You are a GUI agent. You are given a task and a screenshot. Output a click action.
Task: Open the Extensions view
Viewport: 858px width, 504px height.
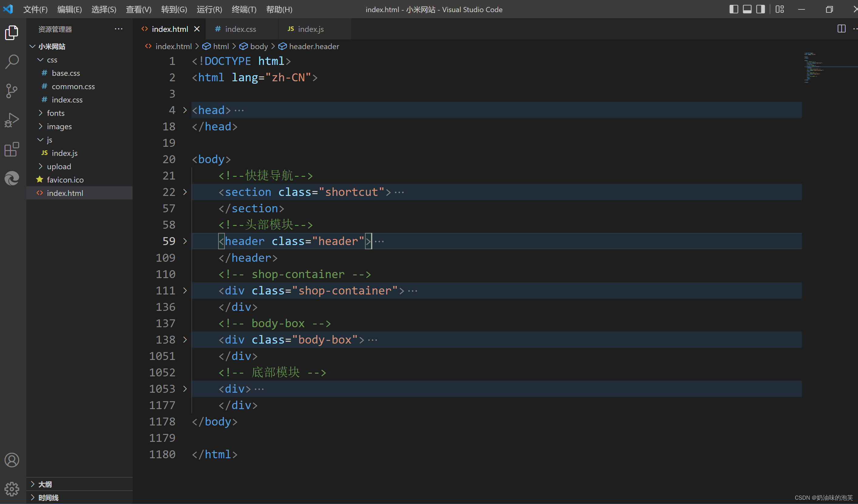pyautogui.click(x=12, y=150)
